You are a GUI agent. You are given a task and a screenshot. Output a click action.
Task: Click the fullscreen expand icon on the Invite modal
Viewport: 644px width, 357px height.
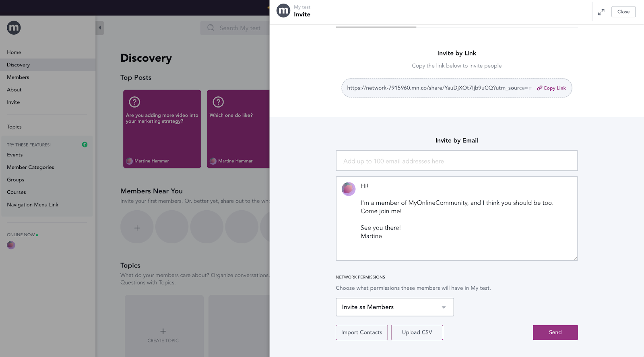(601, 12)
